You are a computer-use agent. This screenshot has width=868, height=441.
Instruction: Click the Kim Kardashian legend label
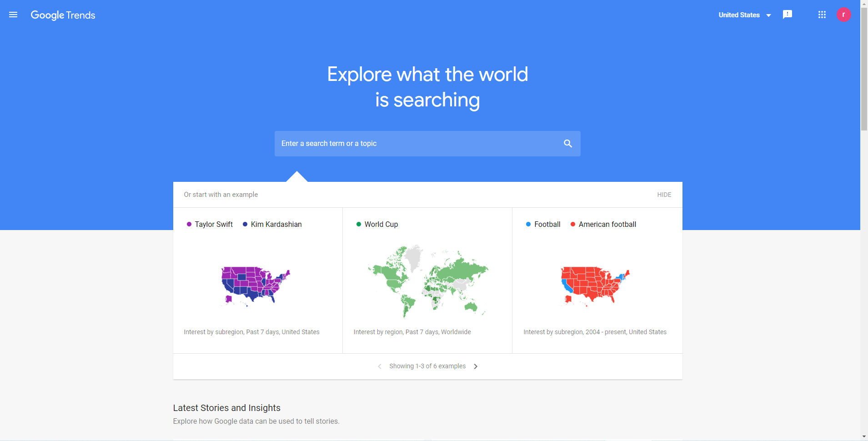tap(276, 225)
